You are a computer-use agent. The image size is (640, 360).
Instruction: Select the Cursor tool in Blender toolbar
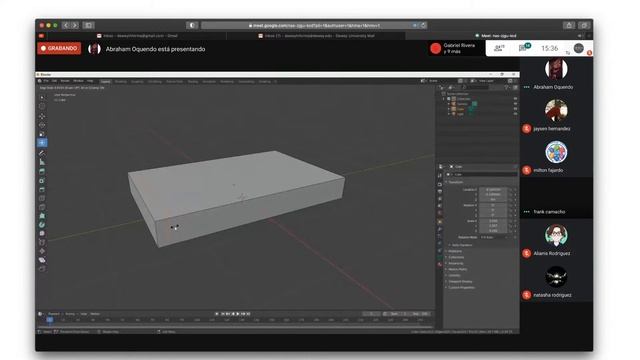point(42,107)
